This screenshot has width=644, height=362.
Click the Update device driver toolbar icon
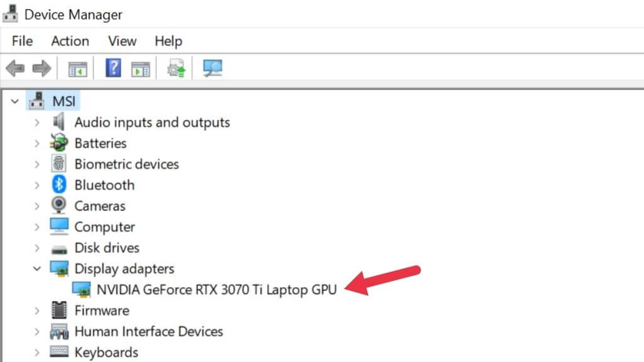click(176, 69)
